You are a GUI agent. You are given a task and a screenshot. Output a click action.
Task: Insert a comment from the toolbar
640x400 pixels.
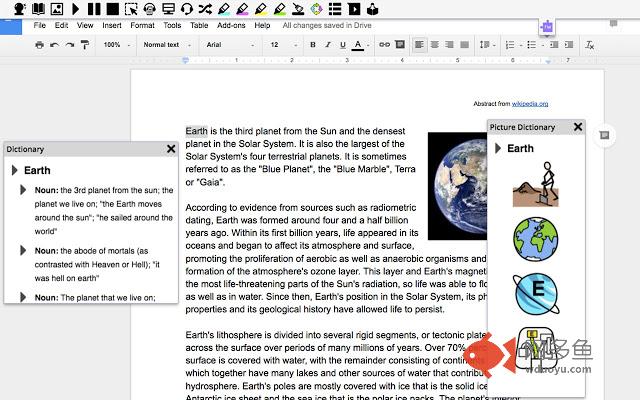pyautogui.click(x=400, y=44)
